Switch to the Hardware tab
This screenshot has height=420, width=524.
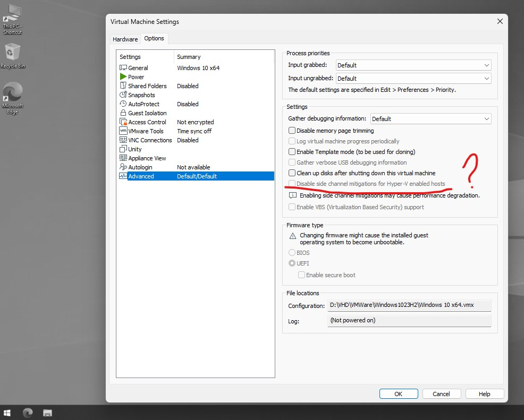pyautogui.click(x=125, y=39)
